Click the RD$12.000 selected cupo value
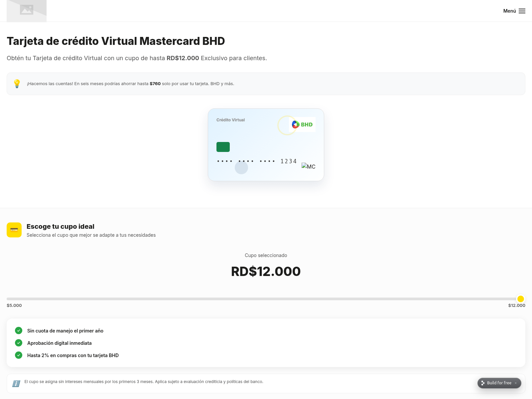Viewport: 532px width, 399px height. (266, 271)
